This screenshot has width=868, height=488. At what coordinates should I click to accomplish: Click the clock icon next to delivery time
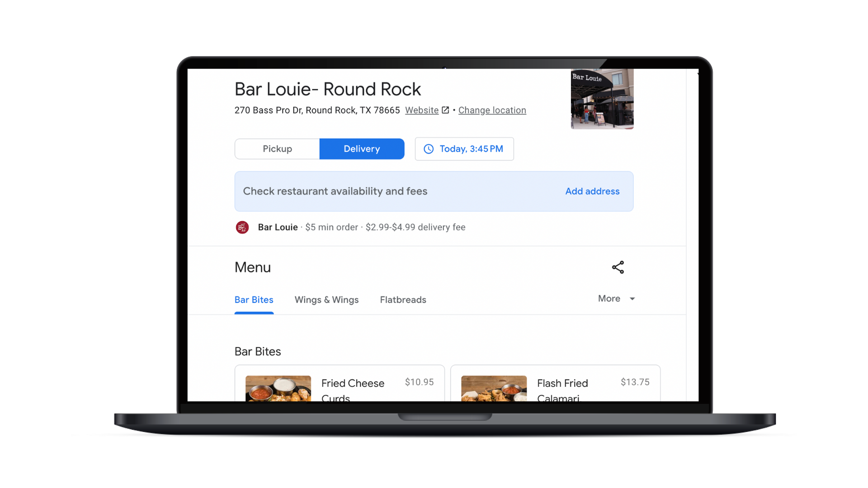click(x=429, y=149)
